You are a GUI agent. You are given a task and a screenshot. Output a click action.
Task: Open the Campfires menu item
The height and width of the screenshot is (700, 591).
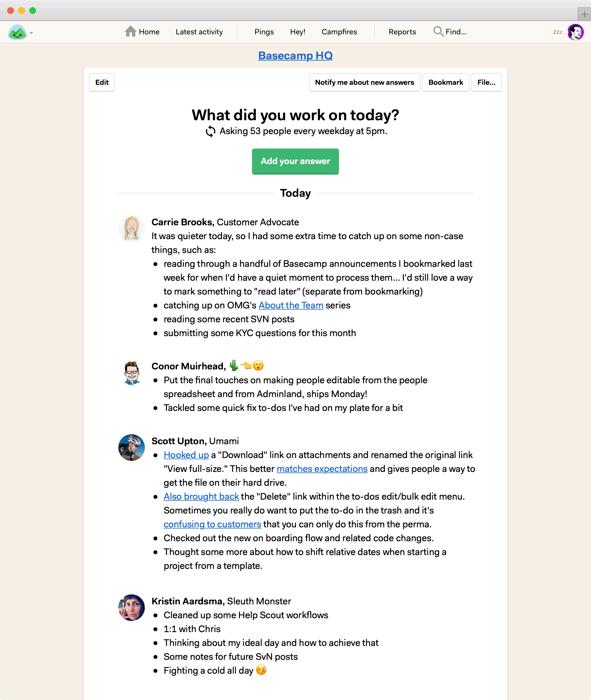[x=339, y=32]
